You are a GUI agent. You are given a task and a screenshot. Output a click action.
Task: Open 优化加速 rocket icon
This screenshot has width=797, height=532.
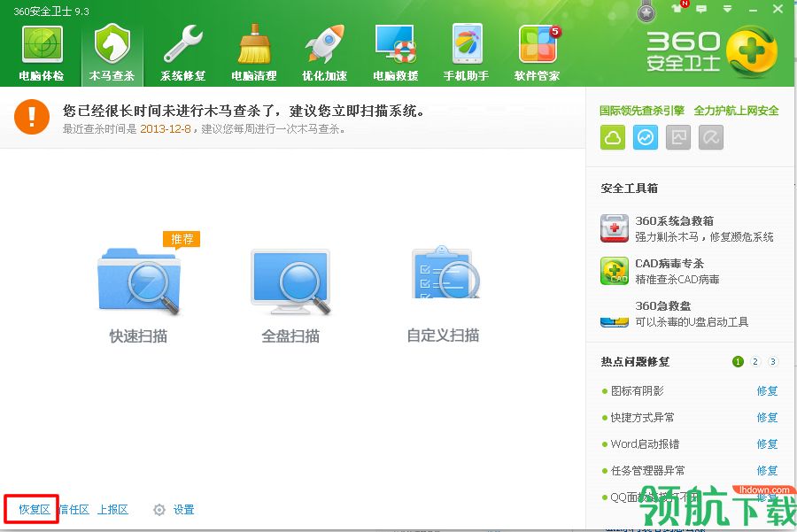324,43
